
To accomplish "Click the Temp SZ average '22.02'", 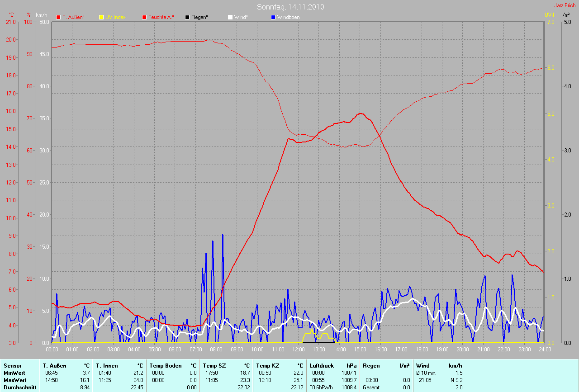I will (x=243, y=387).
